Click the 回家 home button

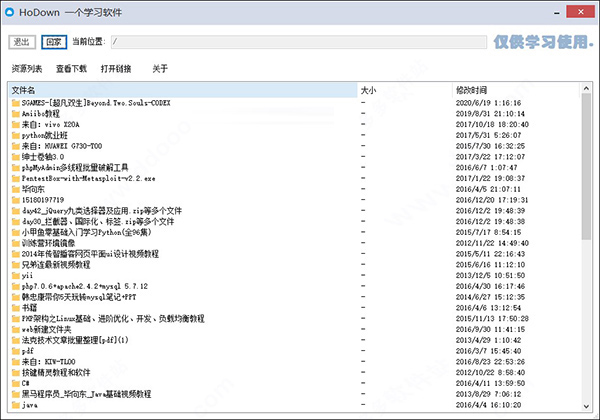pyautogui.click(x=54, y=42)
